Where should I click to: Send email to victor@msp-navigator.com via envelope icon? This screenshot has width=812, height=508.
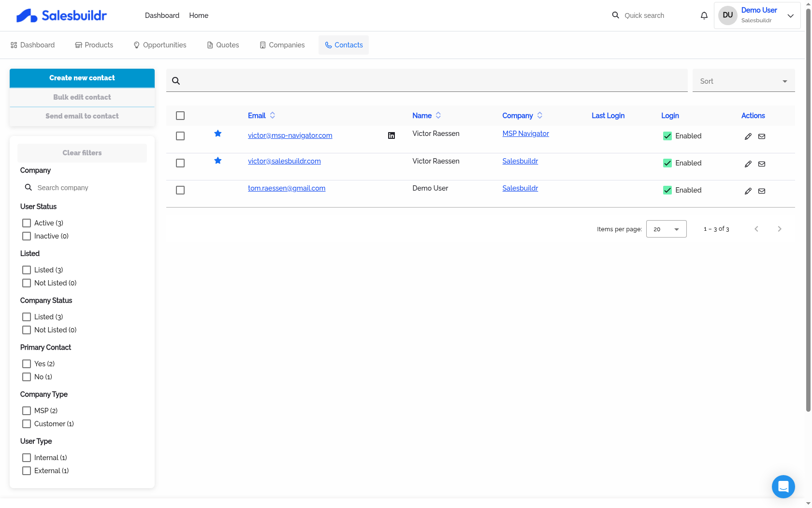click(762, 136)
